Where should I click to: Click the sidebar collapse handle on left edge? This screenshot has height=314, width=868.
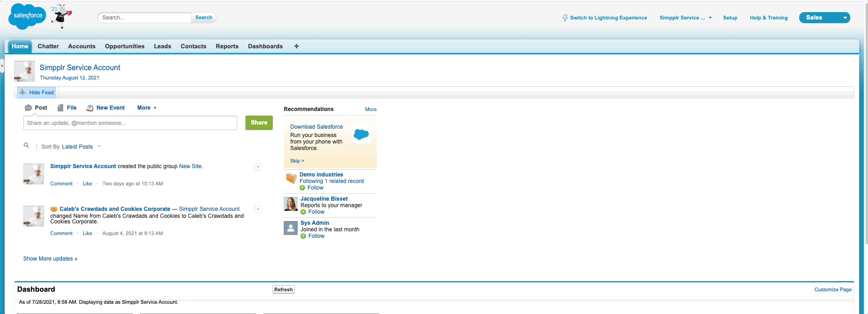point(2,66)
